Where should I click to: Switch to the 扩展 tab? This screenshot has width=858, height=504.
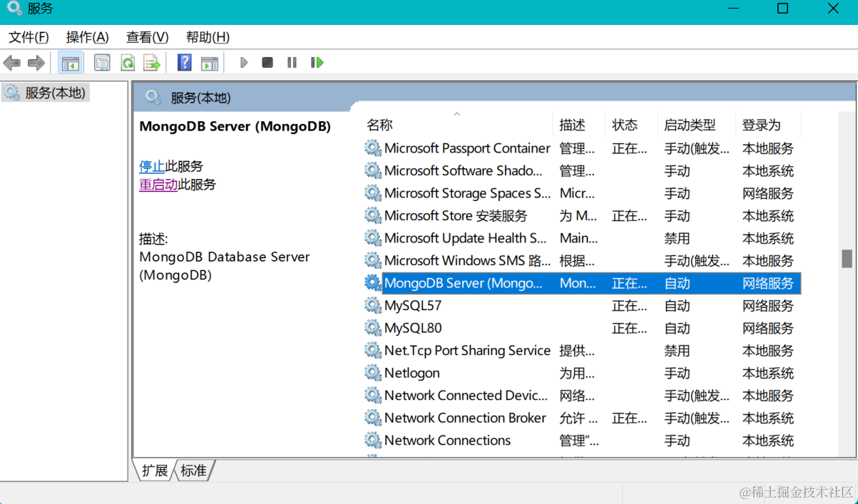coord(154,470)
